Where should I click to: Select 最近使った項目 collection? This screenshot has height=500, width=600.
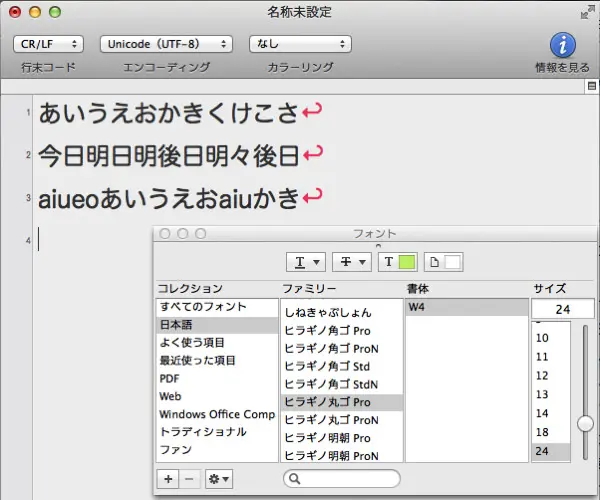coord(217,360)
